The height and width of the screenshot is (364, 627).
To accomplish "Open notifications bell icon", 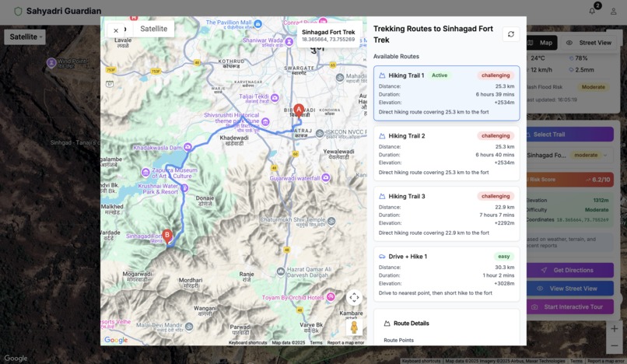I will click(x=592, y=11).
